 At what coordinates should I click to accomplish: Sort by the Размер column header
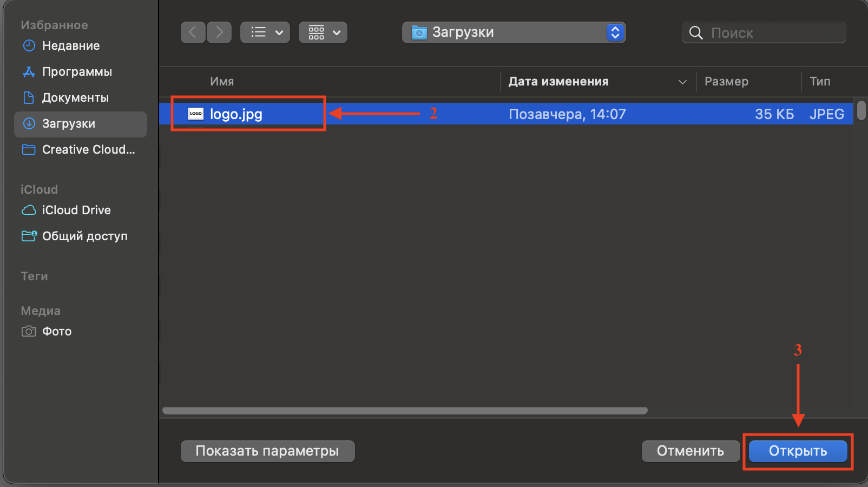coord(726,82)
